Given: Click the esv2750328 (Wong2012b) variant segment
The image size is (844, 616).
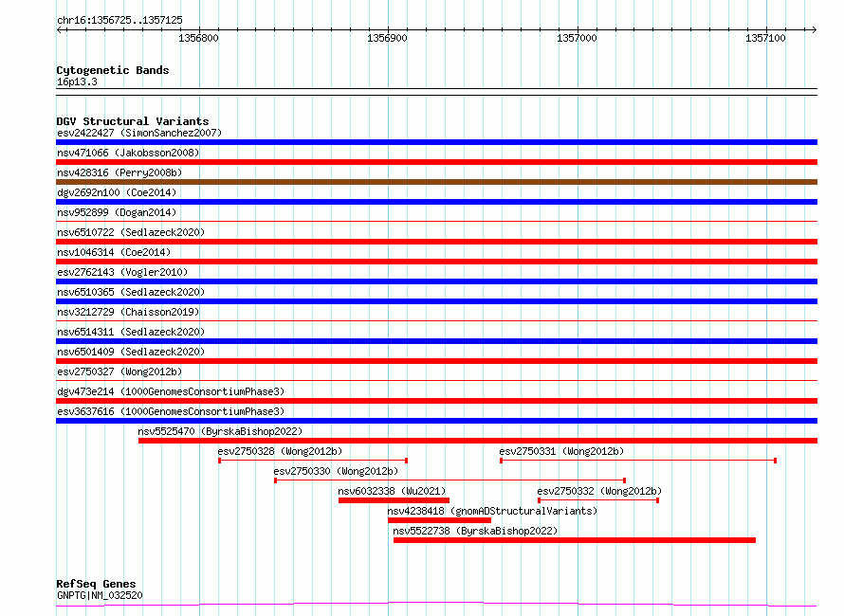Looking at the screenshot, I should tap(313, 461).
